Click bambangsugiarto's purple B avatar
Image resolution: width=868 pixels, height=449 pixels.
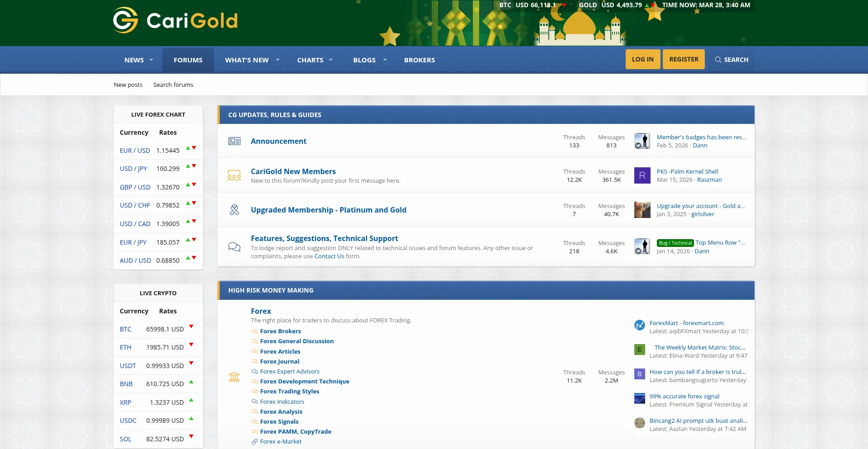[x=640, y=374]
